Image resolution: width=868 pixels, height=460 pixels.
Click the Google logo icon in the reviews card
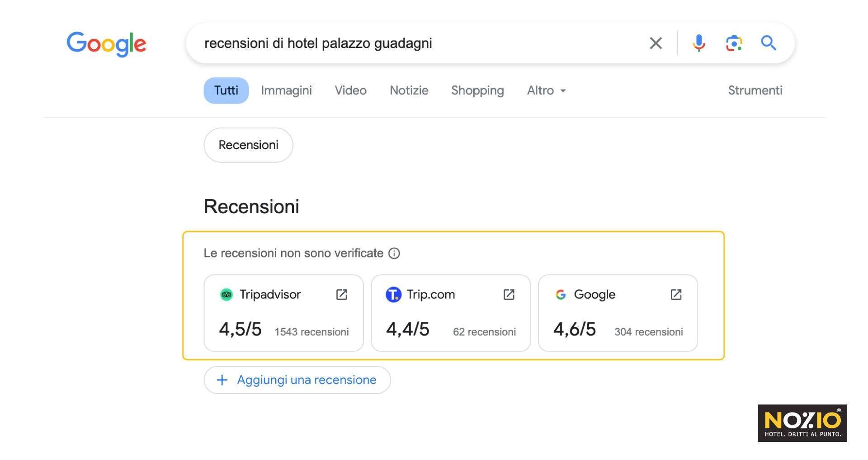[560, 294]
